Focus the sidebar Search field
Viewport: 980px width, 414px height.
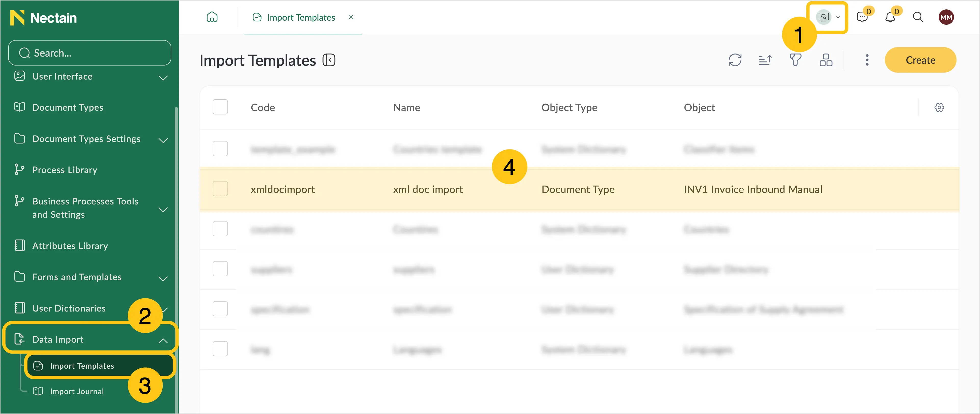(90, 53)
